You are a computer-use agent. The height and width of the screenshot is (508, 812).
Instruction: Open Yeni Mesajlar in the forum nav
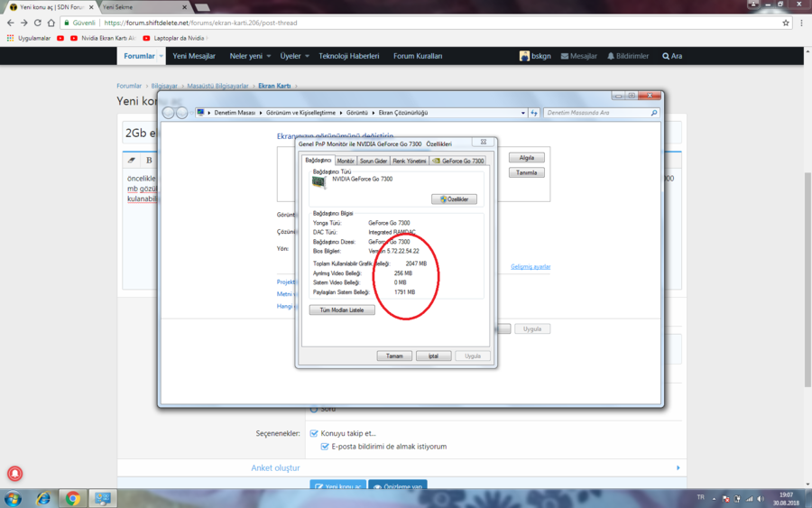click(194, 56)
